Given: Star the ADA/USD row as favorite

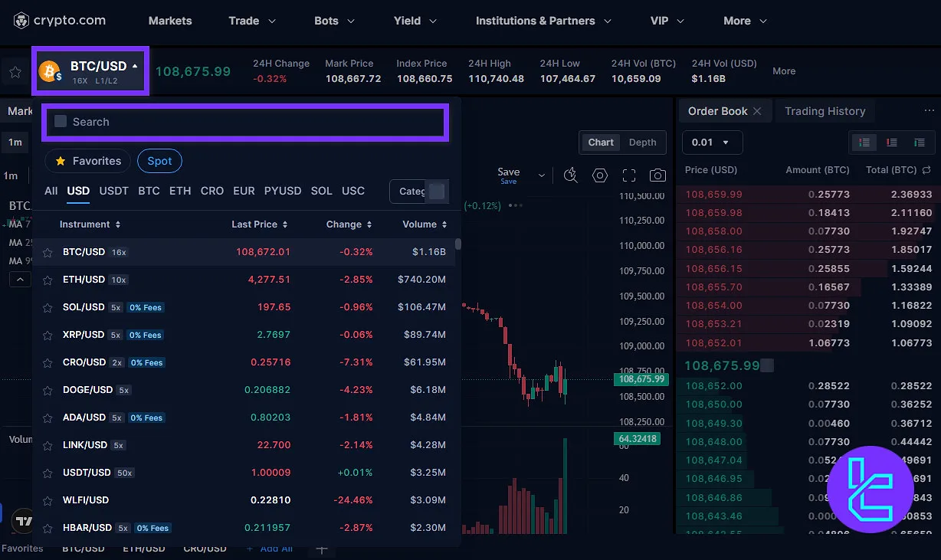Looking at the screenshot, I should [48, 418].
